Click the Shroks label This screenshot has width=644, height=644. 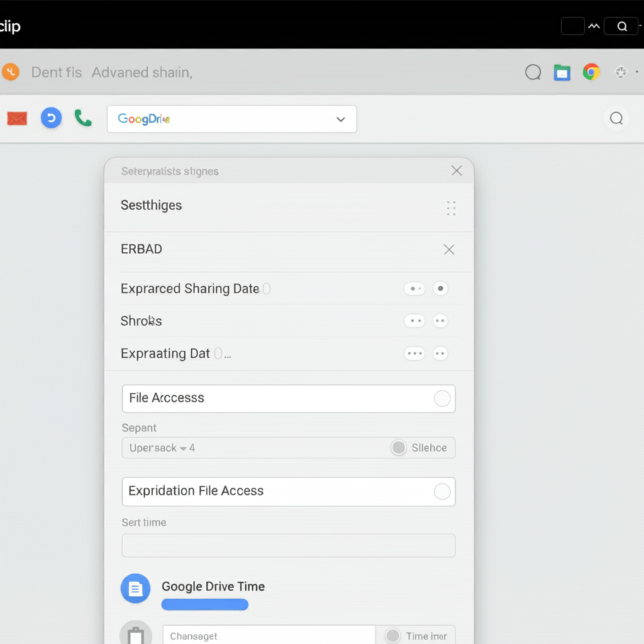pos(141,321)
